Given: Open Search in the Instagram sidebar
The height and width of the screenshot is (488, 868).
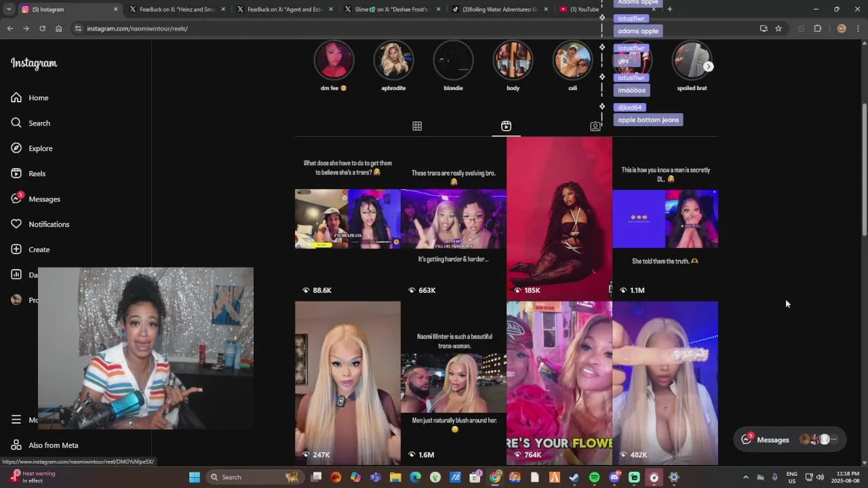Looking at the screenshot, I should pyautogui.click(x=31, y=123).
